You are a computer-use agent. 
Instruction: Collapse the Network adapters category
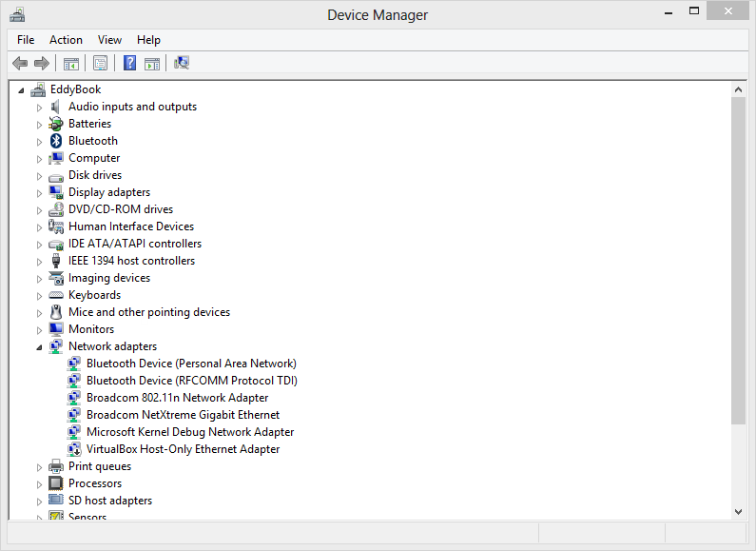[40, 347]
